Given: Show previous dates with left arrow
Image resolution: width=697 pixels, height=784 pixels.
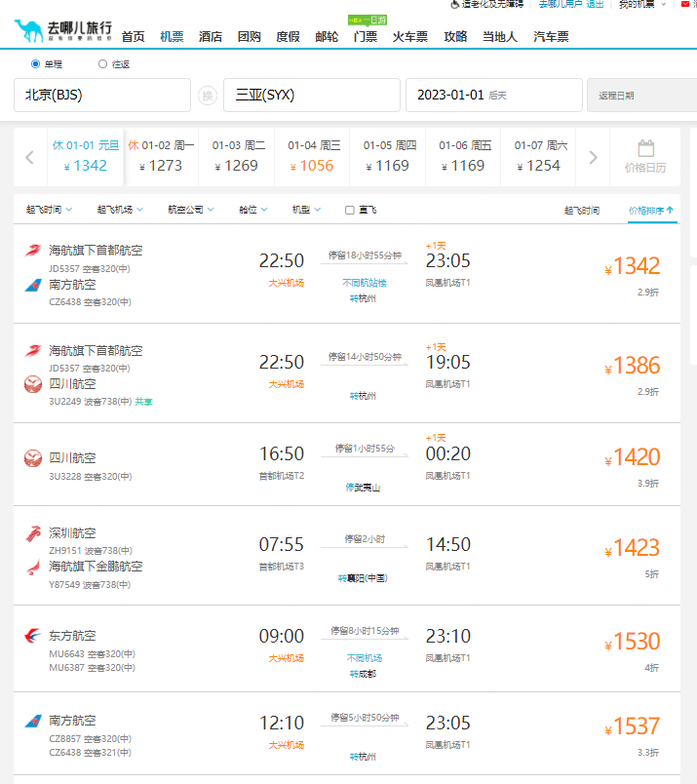Looking at the screenshot, I should (x=30, y=158).
